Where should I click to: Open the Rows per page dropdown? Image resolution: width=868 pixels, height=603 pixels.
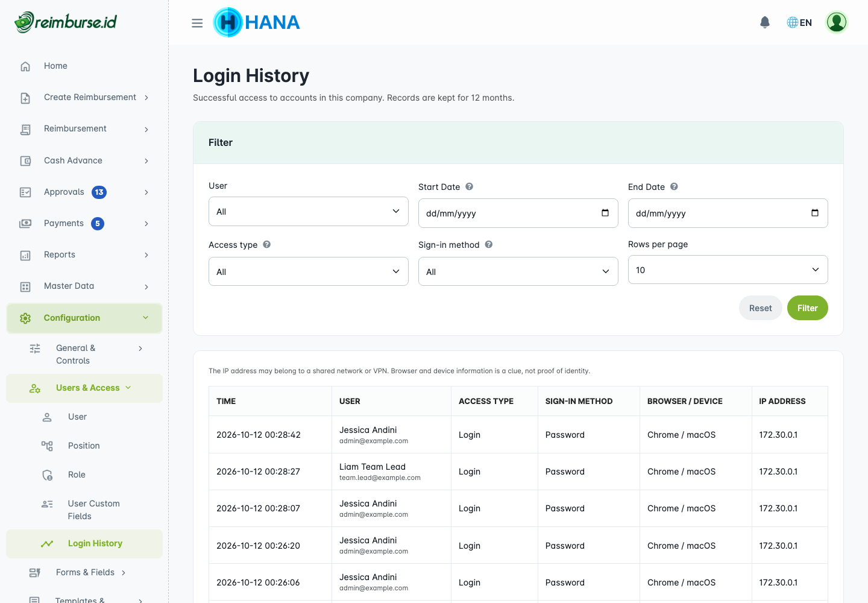pos(728,270)
